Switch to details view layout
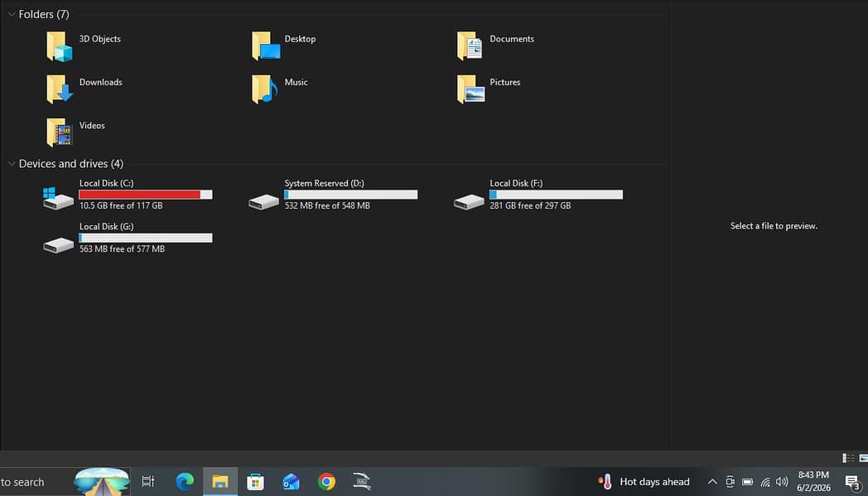 848,458
